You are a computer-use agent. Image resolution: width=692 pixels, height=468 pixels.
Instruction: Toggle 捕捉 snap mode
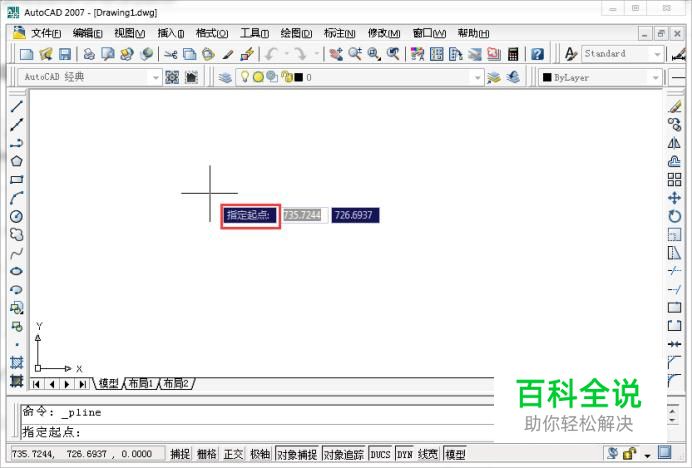[x=180, y=454]
